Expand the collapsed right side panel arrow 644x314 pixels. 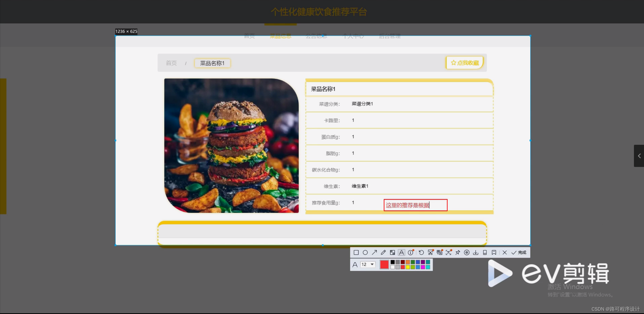639,156
